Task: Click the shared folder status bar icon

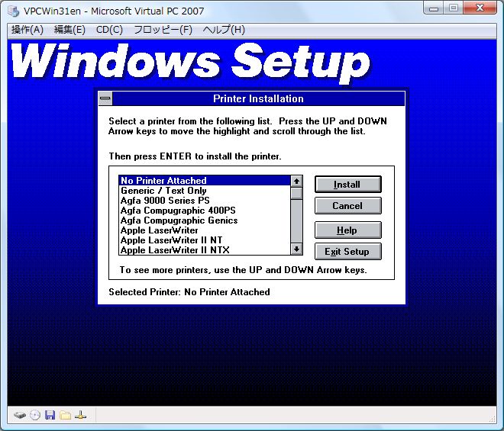Action: [65, 415]
